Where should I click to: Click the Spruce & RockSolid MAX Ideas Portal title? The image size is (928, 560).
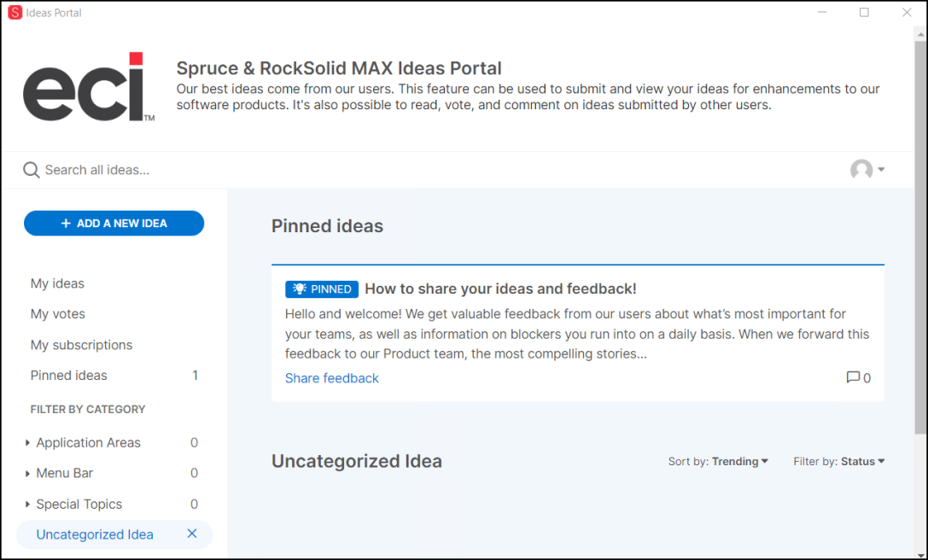339,68
